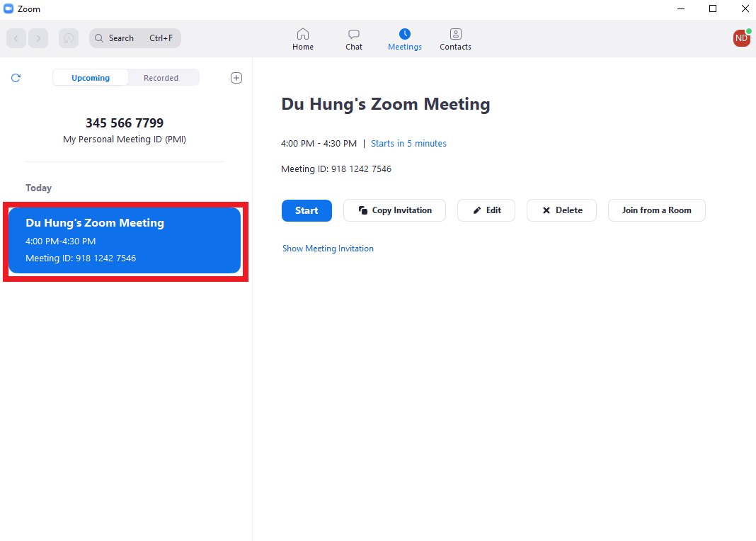Delete Du Hung's Zoom Meeting
756x541 pixels.
point(561,210)
